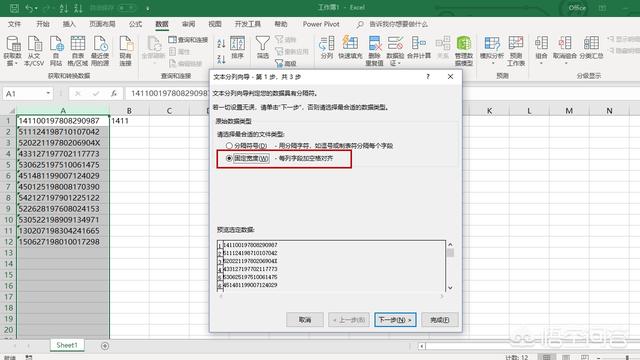Switch to the Developer (开发工具) tab
The height and width of the screenshot is (360, 640).
248,24
